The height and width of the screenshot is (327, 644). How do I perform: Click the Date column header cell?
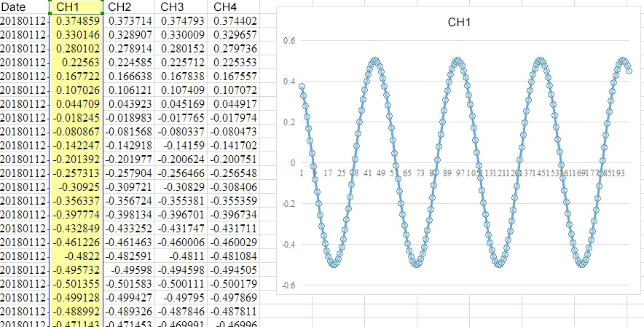click(x=25, y=7)
